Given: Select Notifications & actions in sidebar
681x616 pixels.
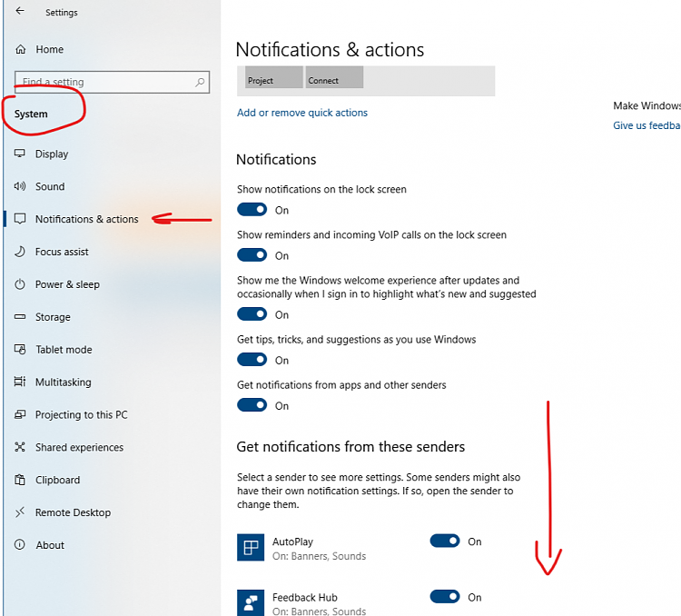Looking at the screenshot, I should click(x=86, y=219).
